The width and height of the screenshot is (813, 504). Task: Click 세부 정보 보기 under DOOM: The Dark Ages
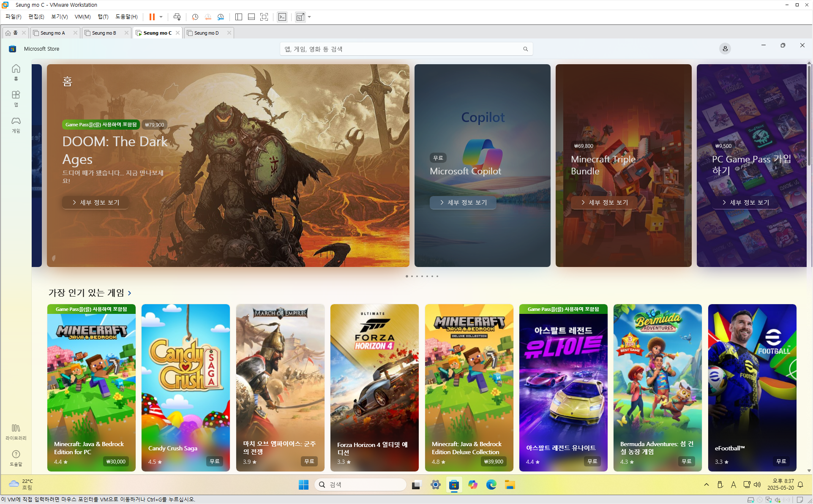95,202
